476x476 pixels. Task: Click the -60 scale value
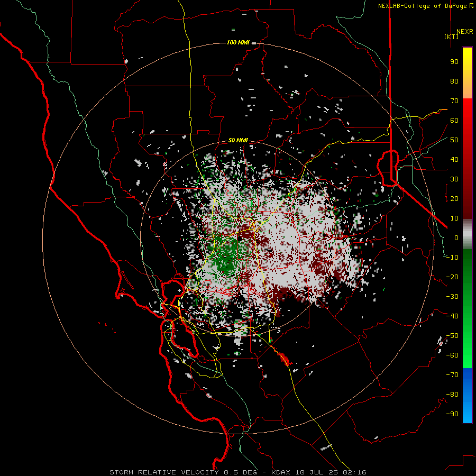[452, 355]
